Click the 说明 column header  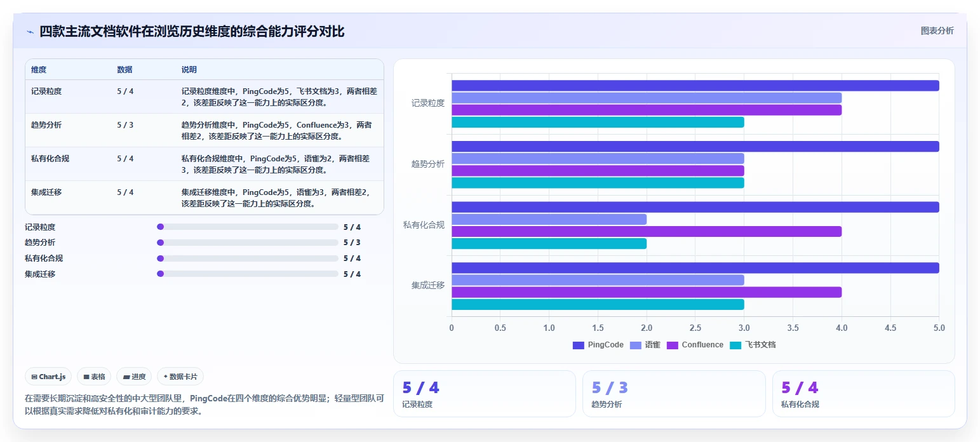click(189, 69)
